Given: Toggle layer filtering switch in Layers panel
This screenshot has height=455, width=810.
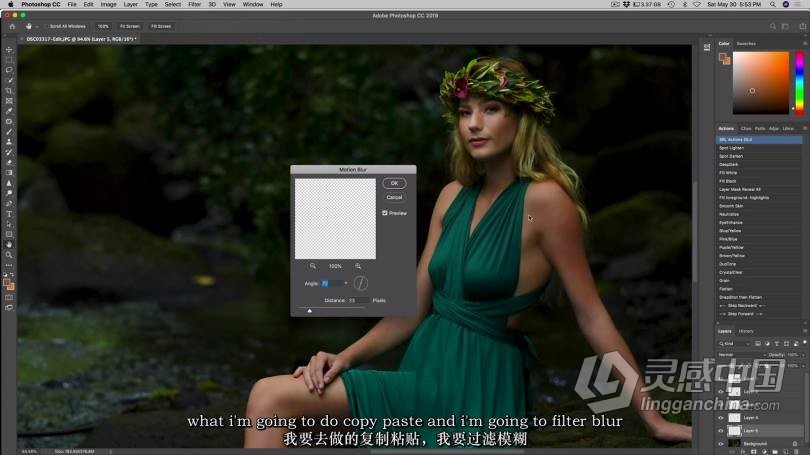Looking at the screenshot, I should 804,343.
